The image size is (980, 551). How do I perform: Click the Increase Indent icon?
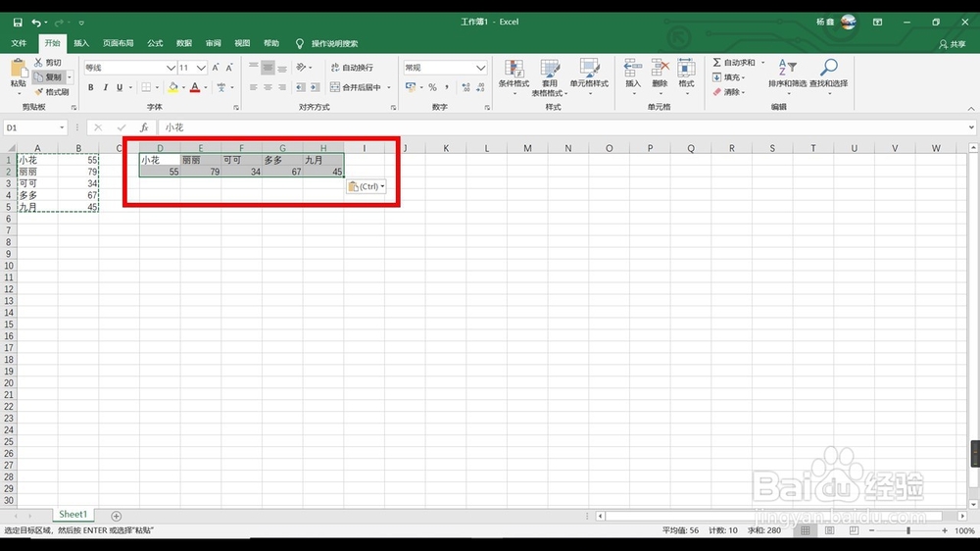pos(315,87)
